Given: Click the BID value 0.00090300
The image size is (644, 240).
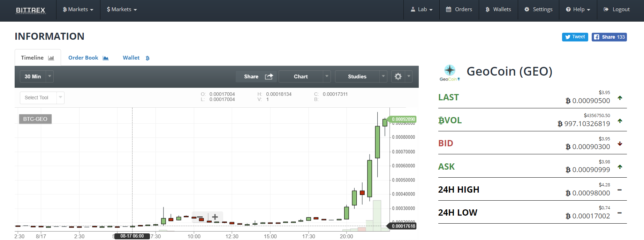Looking at the screenshot, I should pyautogui.click(x=588, y=147).
